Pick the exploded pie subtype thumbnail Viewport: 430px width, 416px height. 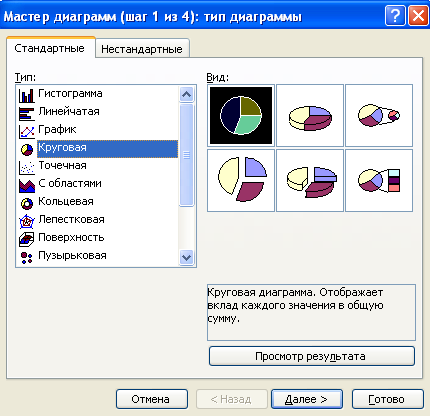(241, 180)
